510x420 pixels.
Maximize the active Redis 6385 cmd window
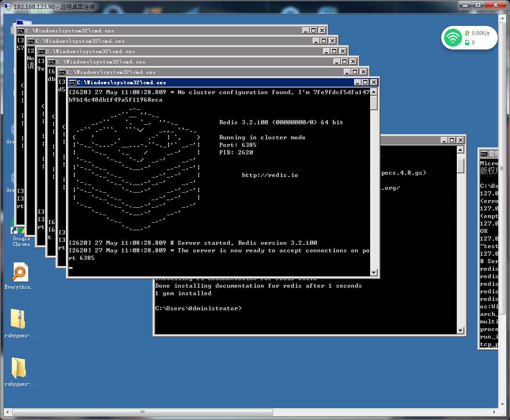[x=365, y=82]
